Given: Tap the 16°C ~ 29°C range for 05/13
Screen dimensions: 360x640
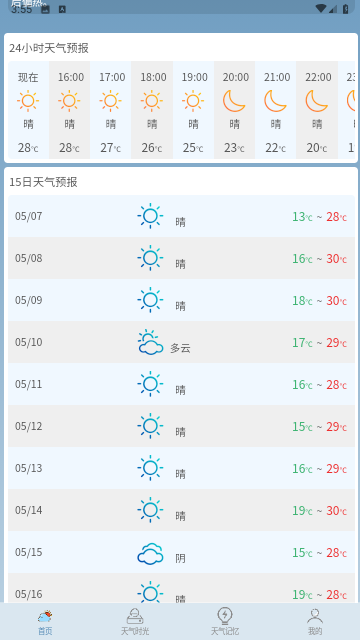Looking at the screenshot, I should 320,469.
